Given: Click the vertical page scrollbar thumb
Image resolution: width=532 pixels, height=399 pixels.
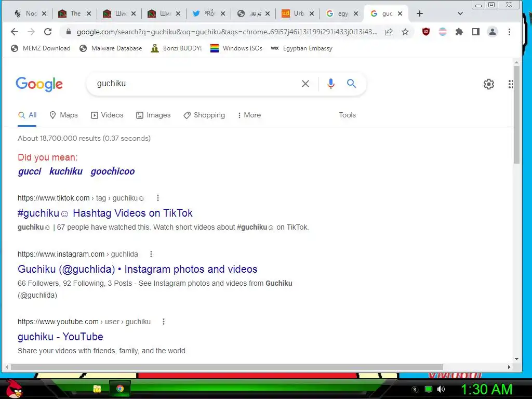Looking at the screenshot, I should pyautogui.click(x=516, y=115).
